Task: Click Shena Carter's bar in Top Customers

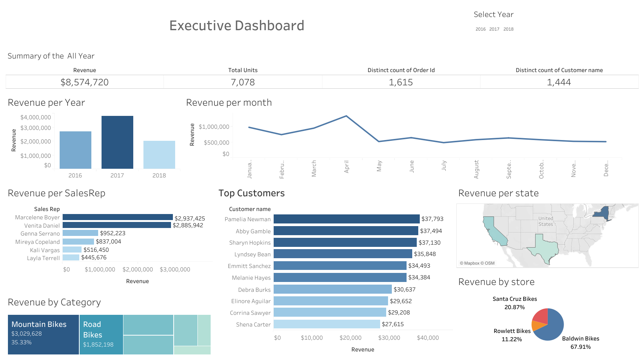Action: click(x=327, y=324)
